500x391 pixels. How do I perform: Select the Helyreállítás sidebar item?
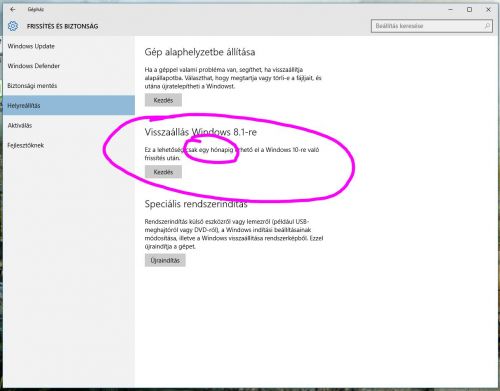pyautogui.click(x=69, y=105)
